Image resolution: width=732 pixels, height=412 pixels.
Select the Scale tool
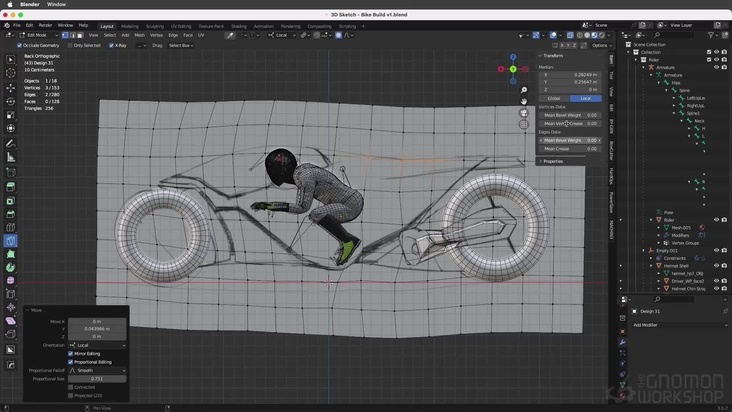click(x=10, y=115)
